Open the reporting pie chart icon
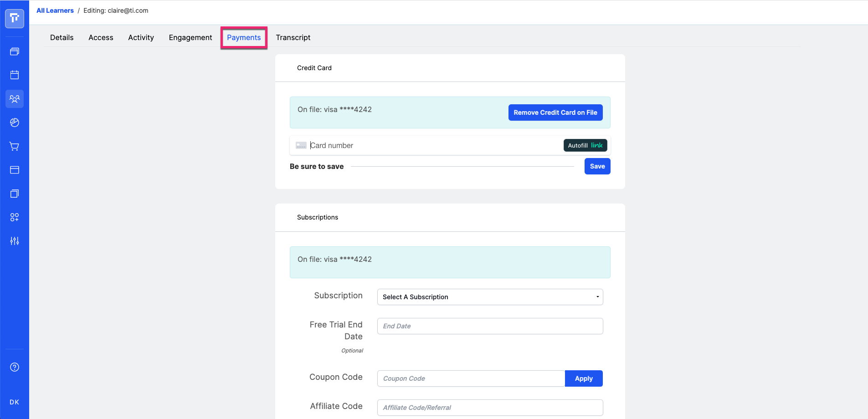 [x=15, y=123]
